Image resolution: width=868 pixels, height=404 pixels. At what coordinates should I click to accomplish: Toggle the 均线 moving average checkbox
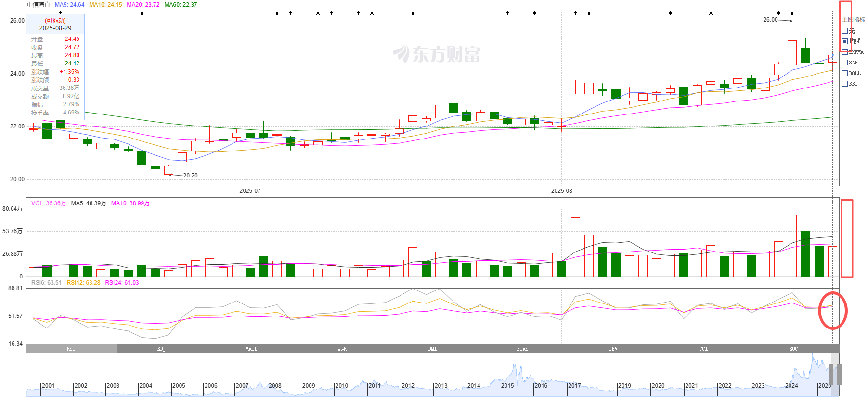[845, 41]
